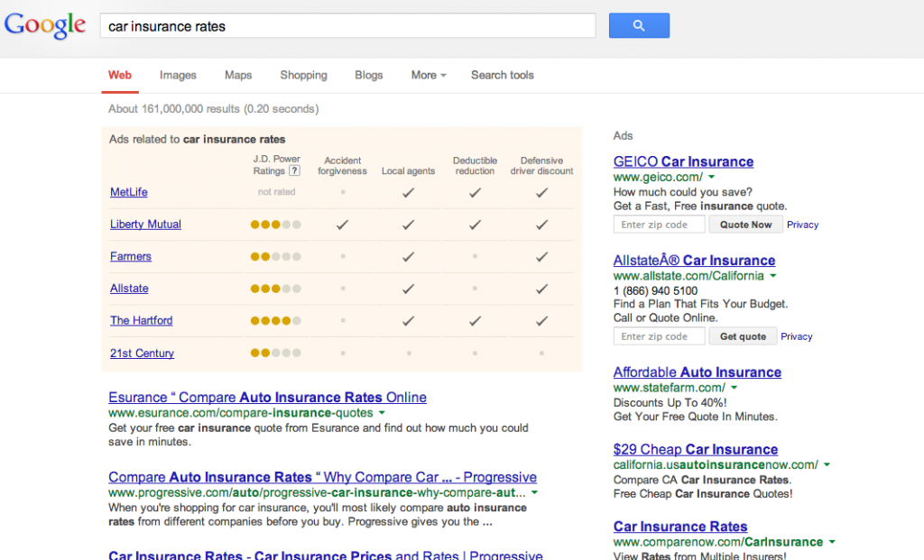Click Liberty Mutual deductible reduction checkmark
This screenshot has width=924, height=560.
coord(475,225)
